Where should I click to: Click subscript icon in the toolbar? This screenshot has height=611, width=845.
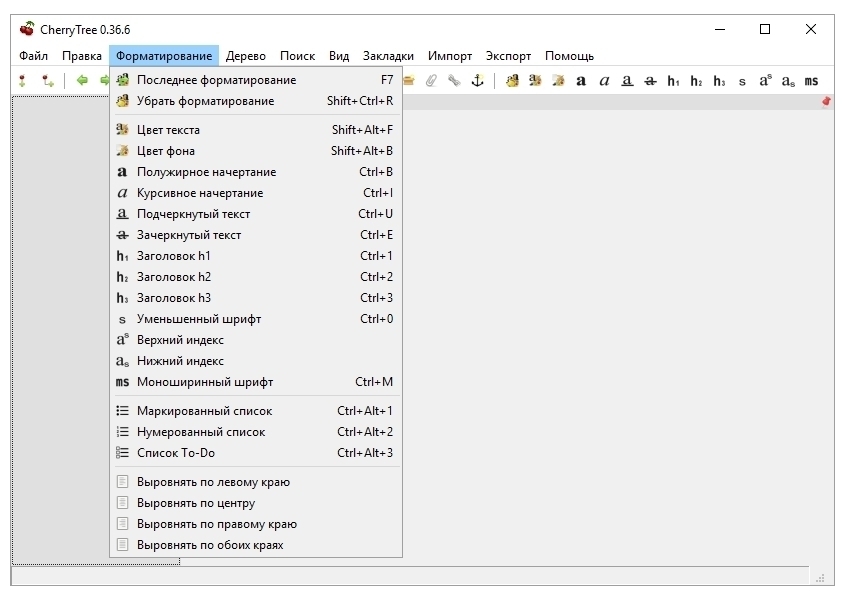pos(788,81)
